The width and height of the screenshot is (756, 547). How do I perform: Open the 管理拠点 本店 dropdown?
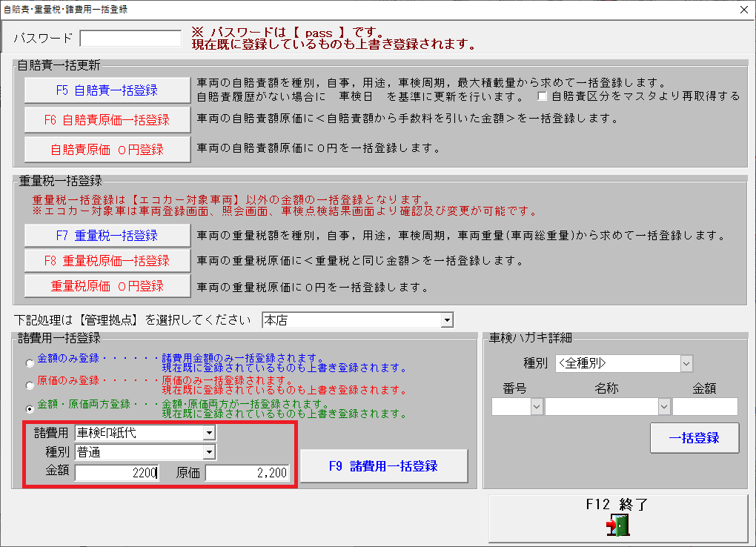pos(446,320)
